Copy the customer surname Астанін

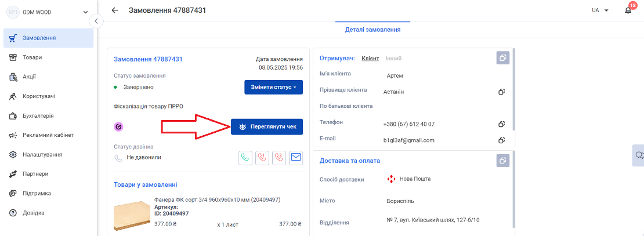pos(501,92)
